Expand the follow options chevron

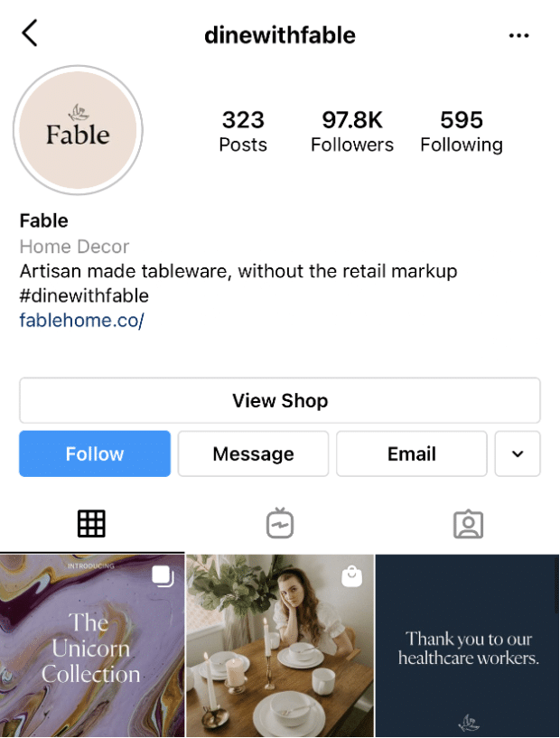coord(518,453)
